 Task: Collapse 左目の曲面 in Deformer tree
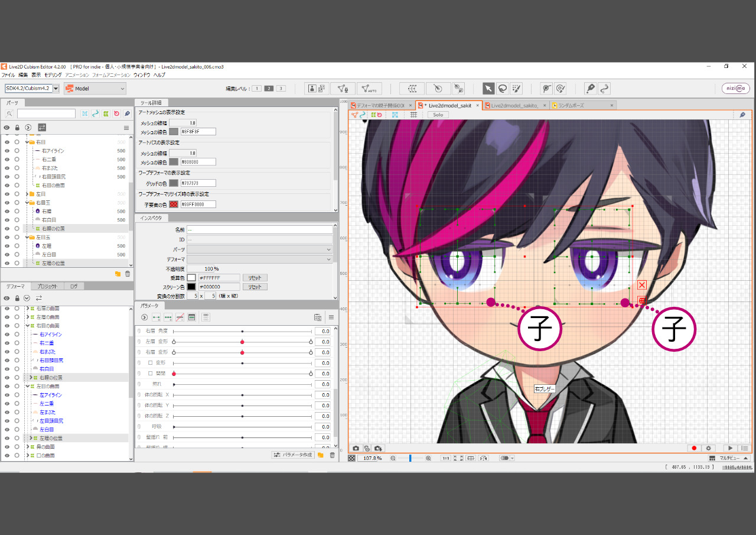(27, 386)
